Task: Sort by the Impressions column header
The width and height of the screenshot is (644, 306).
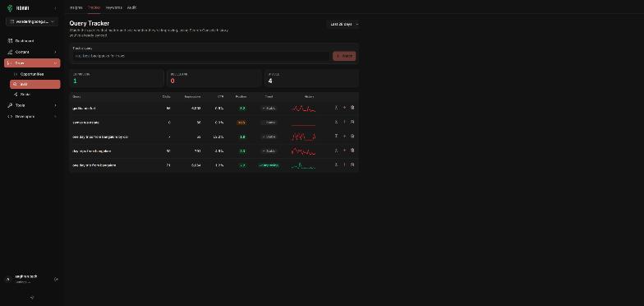Action: pyautogui.click(x=192, y=97)
